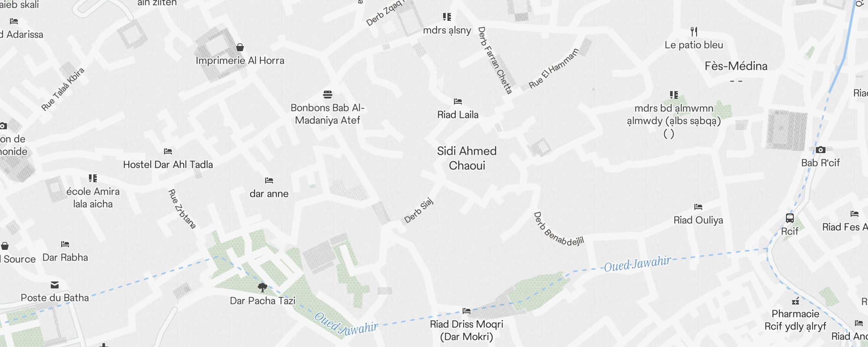Click the bed icon above dar anne

(x=269, y=180)
